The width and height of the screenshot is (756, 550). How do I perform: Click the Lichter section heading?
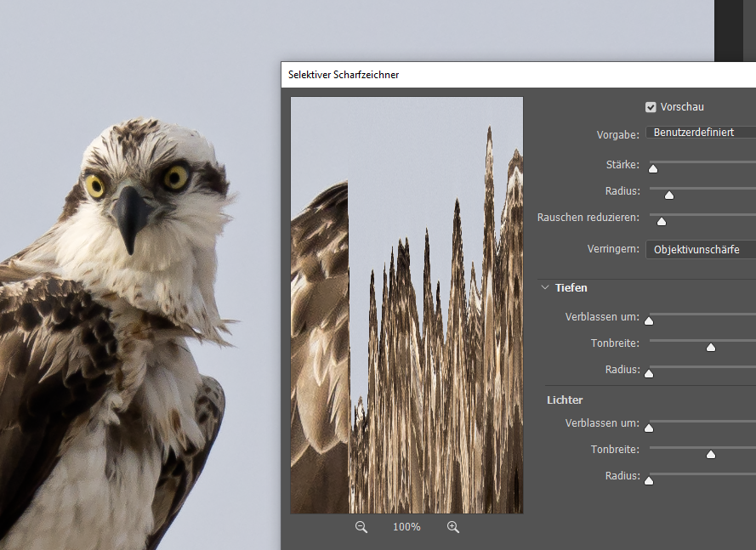(x=565, y=400)
